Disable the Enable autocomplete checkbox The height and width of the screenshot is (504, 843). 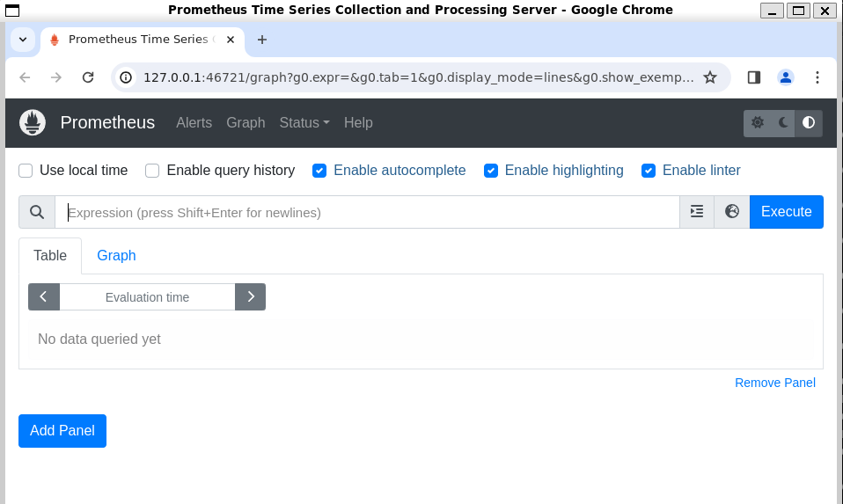coord(319,171)
